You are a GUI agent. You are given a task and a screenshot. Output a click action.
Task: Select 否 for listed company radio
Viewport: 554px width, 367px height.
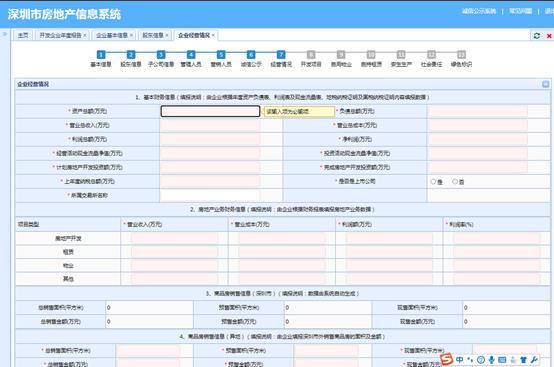pos(455,182)
